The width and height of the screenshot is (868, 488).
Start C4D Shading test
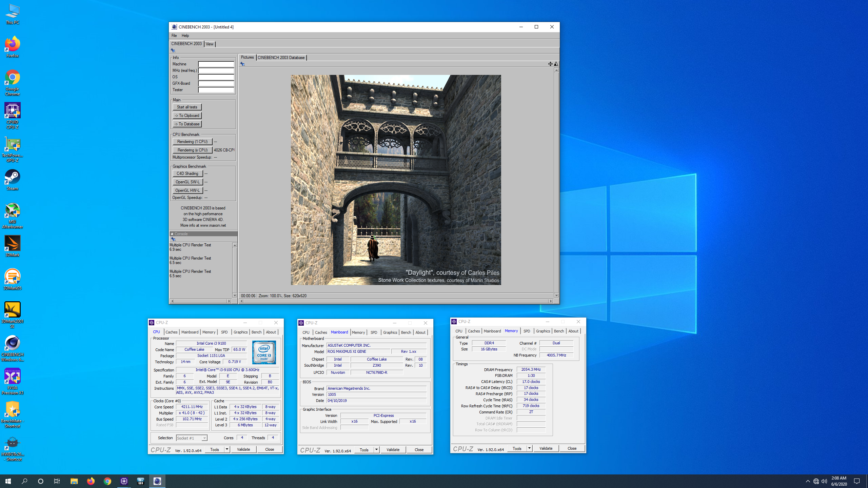(x=188, y=174)
